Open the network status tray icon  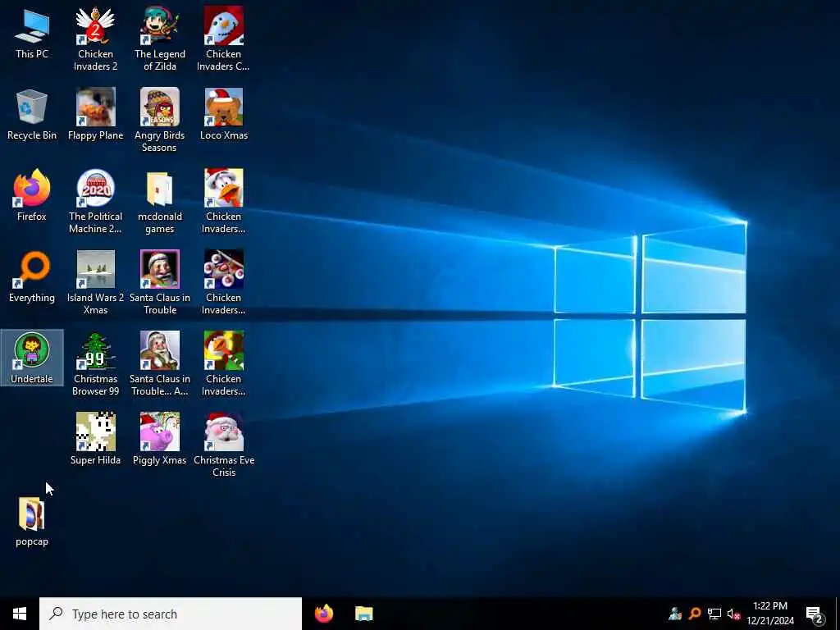tap(714, 614)
